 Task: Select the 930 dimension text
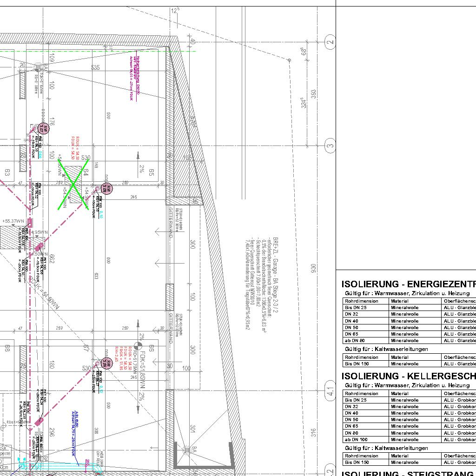coord(313,269)
